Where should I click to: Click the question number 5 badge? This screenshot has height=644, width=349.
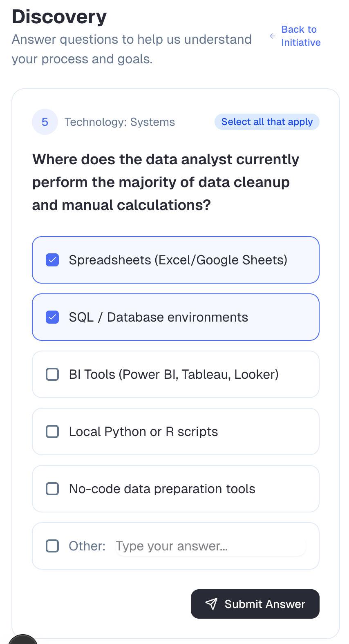[x=45, y=122]
